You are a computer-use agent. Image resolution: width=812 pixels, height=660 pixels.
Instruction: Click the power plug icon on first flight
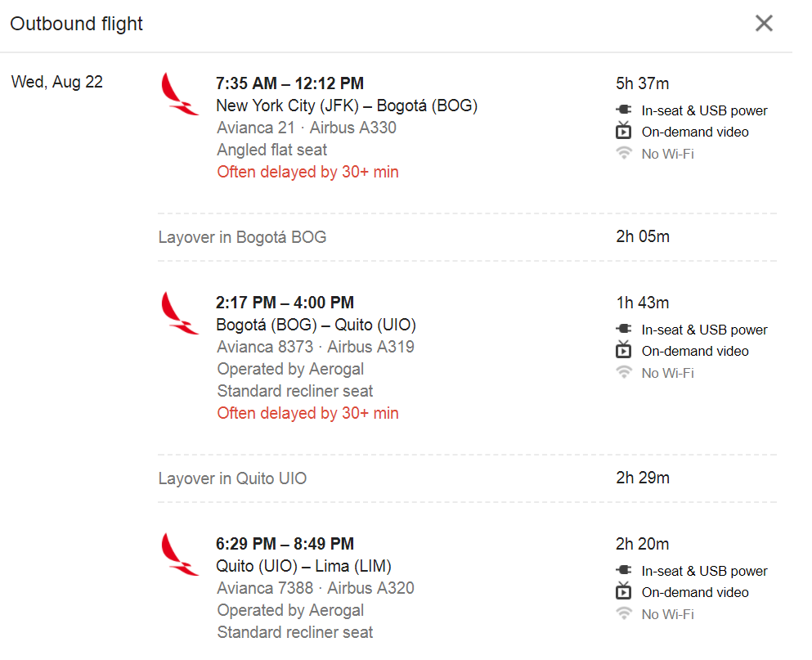tap(624, 110)
